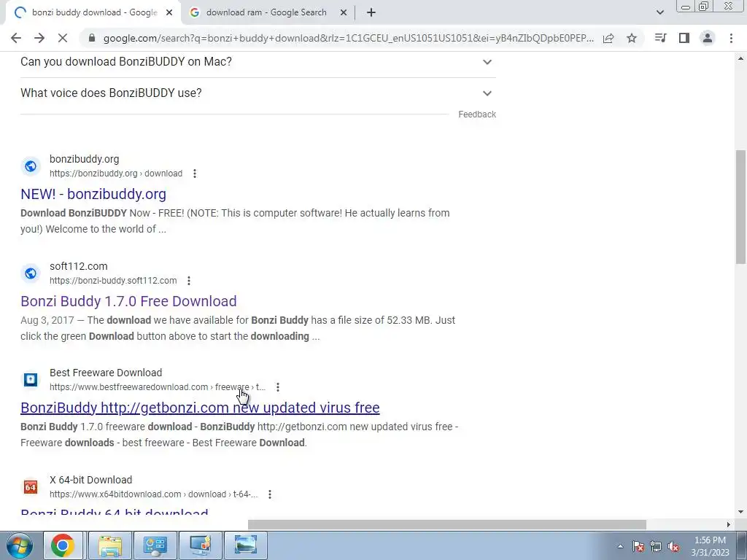
Task: Click Chrome icon in the taskbar
Action: (63, 545)
